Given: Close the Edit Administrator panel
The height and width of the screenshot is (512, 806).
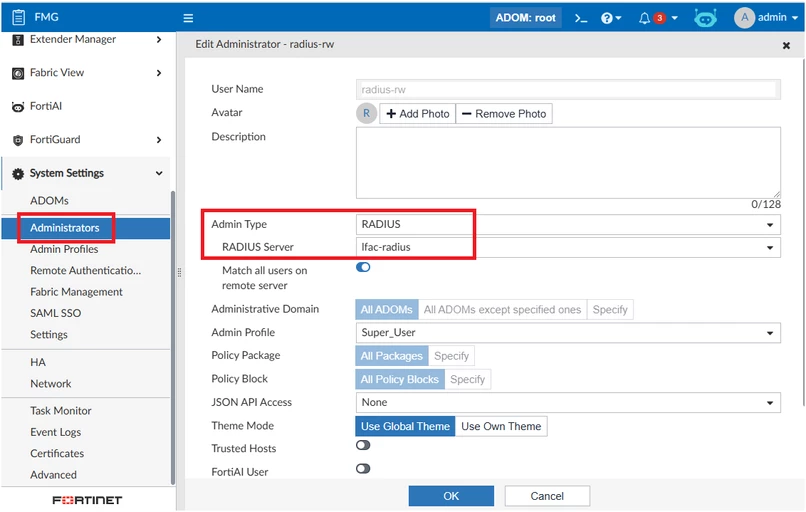Looking at the screenshot, I should 786,46.
